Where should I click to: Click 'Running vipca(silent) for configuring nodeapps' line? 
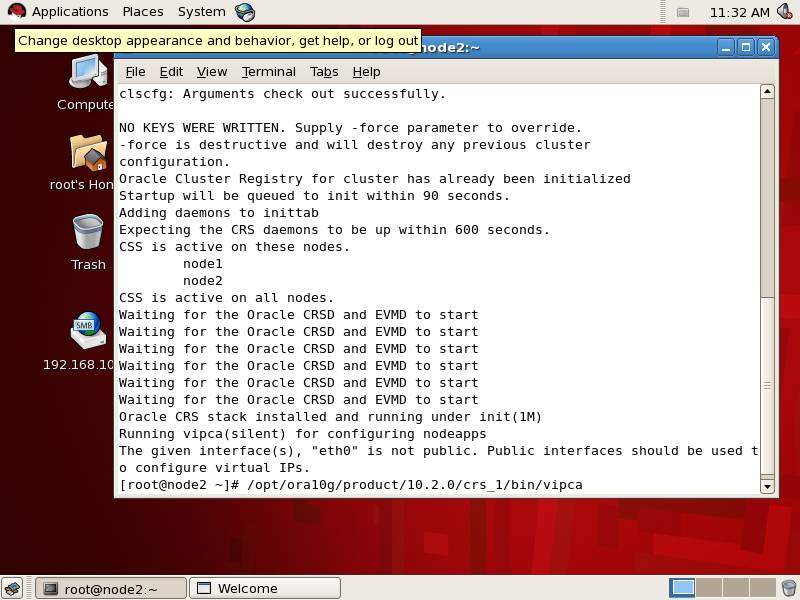(x=303, y=434)
